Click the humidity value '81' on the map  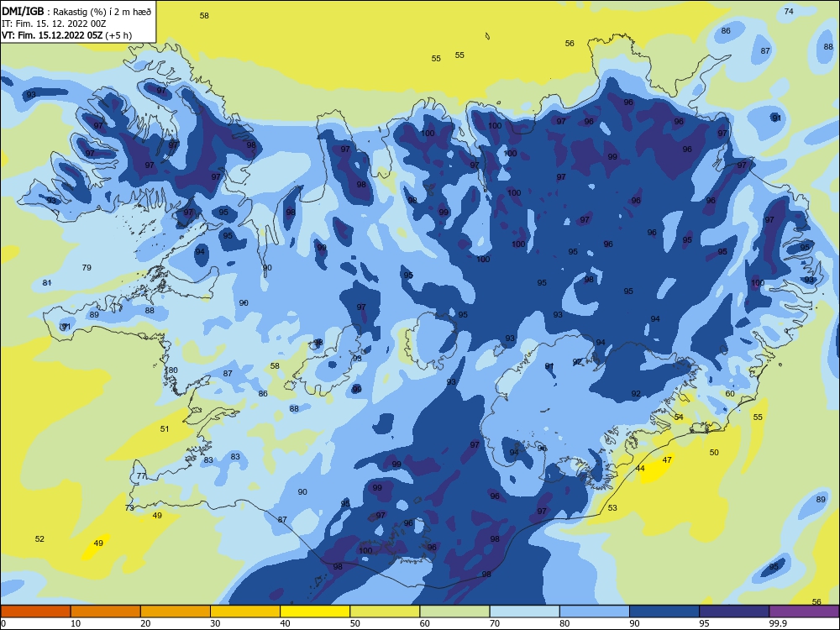(x=47, y=282)
